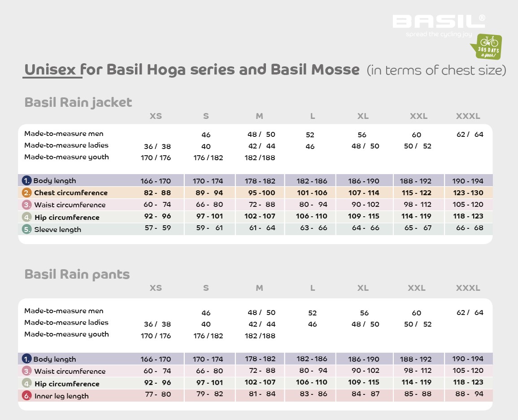The image size is (518, 420).
Task: Select the Basil Rain jacket heading
Action: point(78,102)
